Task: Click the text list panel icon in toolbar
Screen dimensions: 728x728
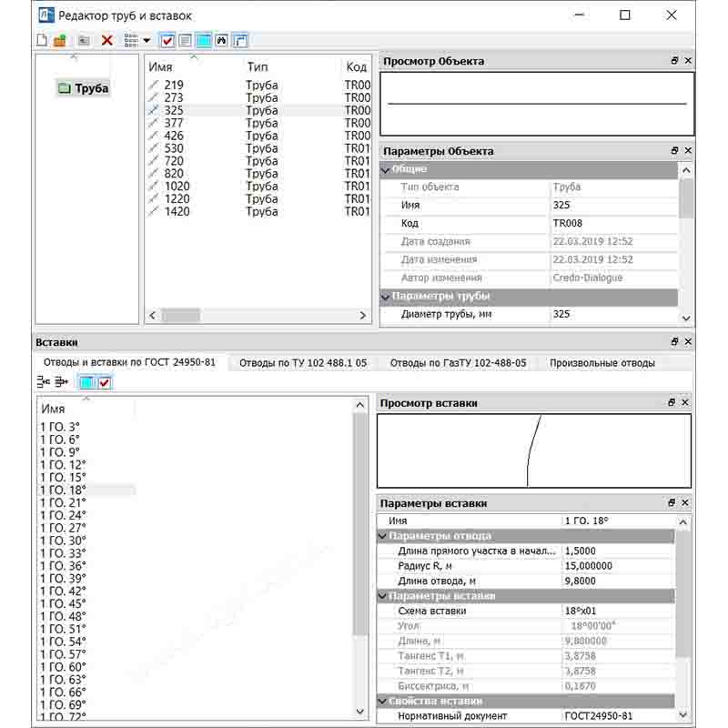Action: tap(185, 40)
